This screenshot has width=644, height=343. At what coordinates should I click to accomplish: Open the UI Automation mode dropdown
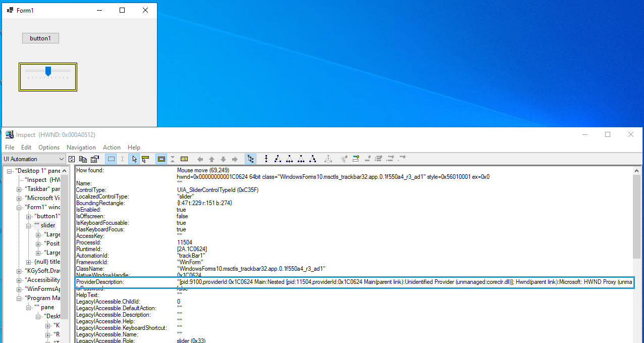pos(61,159)
